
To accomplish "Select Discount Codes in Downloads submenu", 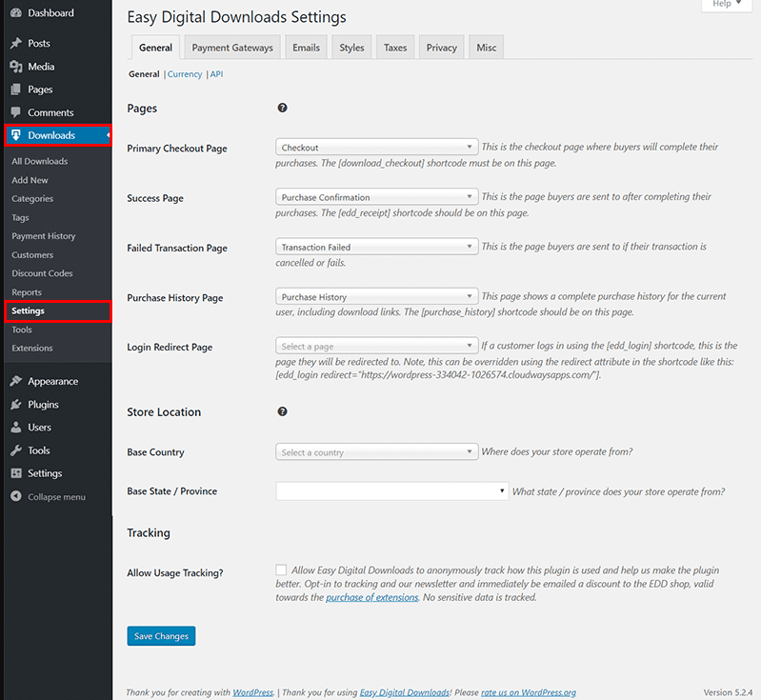I will tap(42, 273).
